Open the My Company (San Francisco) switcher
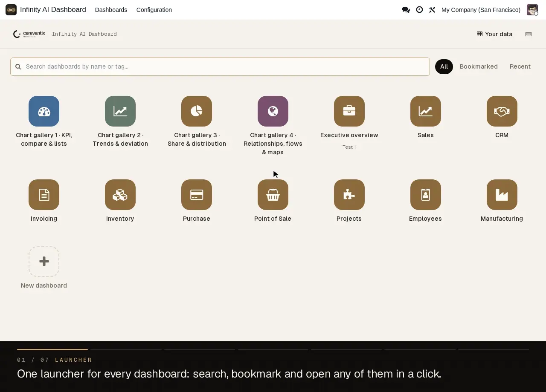The height and width of the screenshot is (392, 546). point(481,10)
